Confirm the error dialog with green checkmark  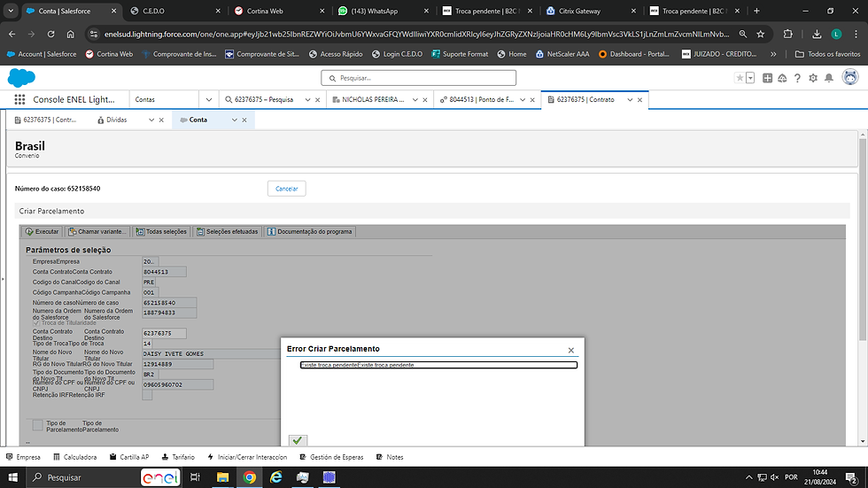point(298,440)
